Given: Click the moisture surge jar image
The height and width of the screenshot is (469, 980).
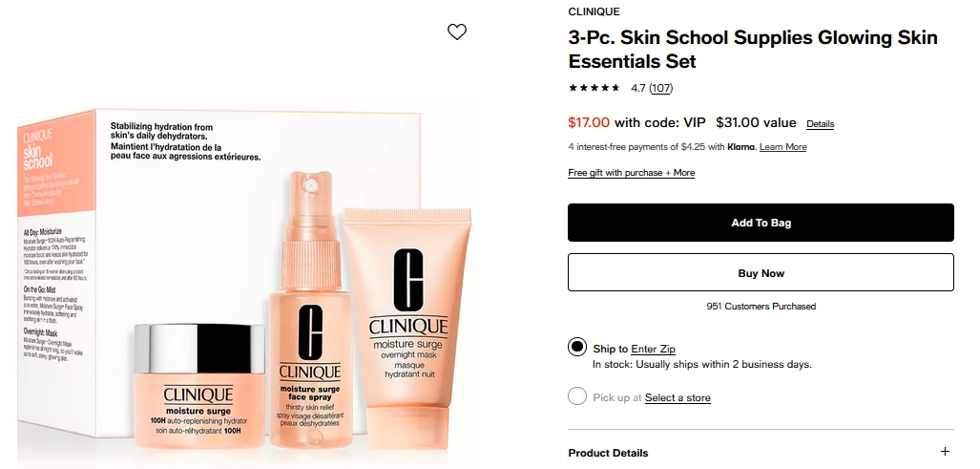Looking at the screenshot, I should (x=199, y=385).
